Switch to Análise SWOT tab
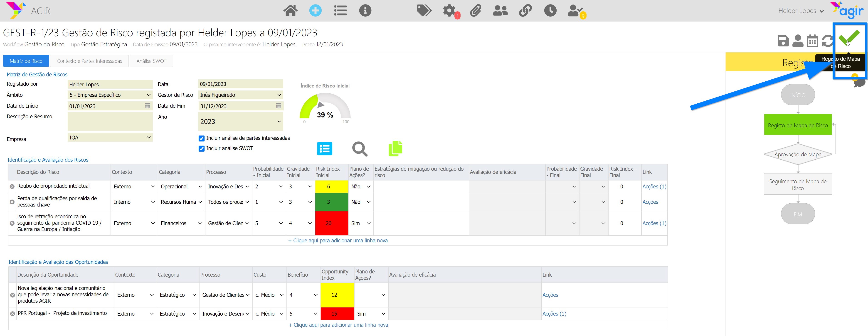Viewport: 868px width, 336px height. pos(151,61)
